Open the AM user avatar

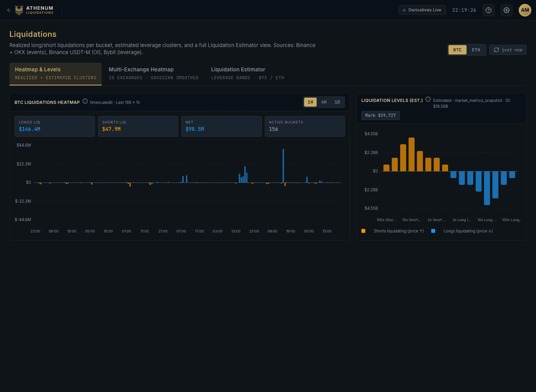(525, 10)
